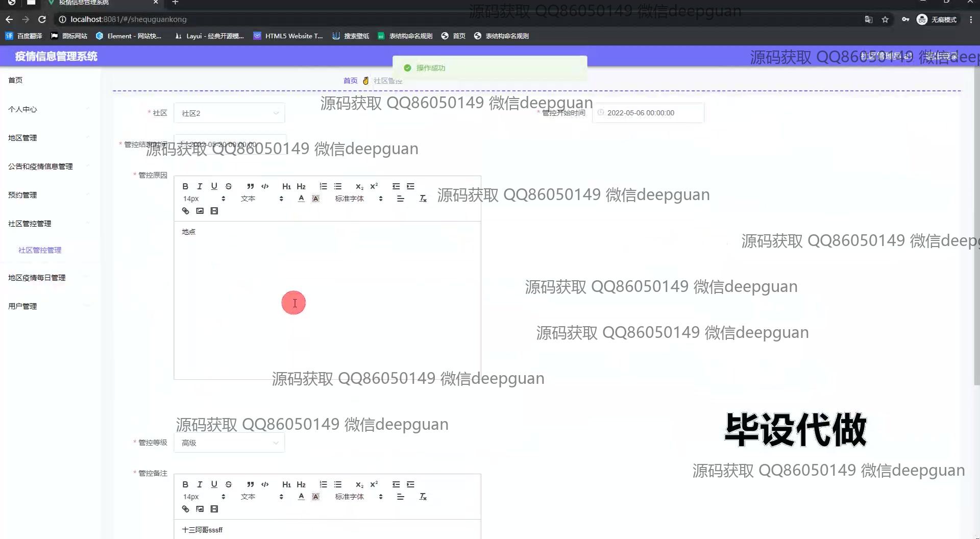Expand 预约管理 sidebar menu

(x=50, y=194)
